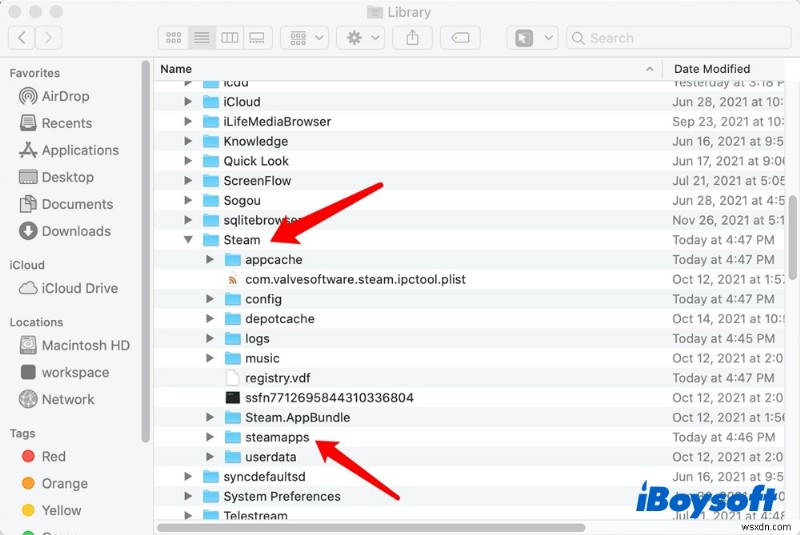The image size is (800, 535).
Task: Open Desktop in the sidebar
Action: tap(56, 177)
